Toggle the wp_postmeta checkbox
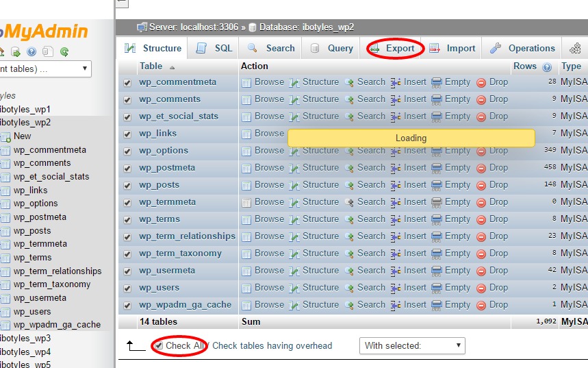The width and height of the screenshot is (588, 368). 127,169
